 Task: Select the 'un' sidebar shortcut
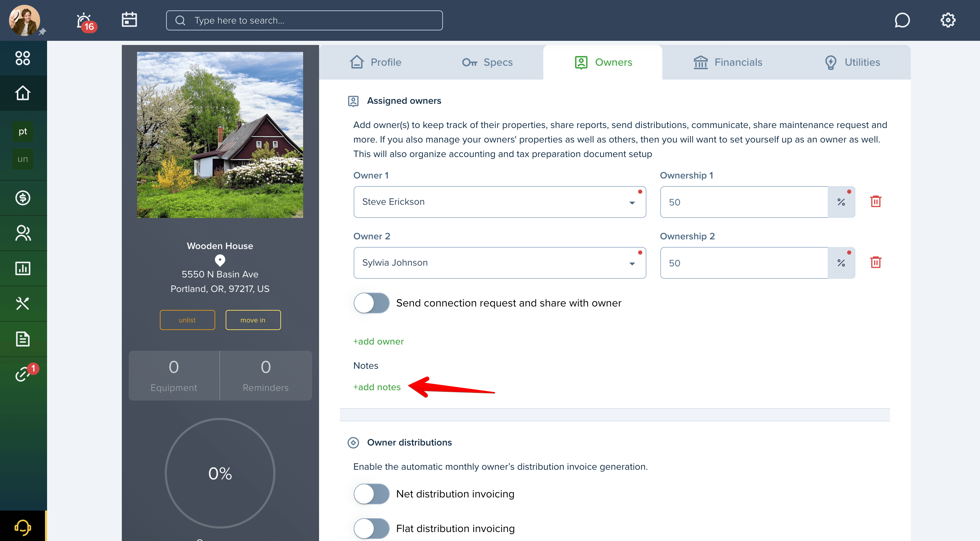23,159
